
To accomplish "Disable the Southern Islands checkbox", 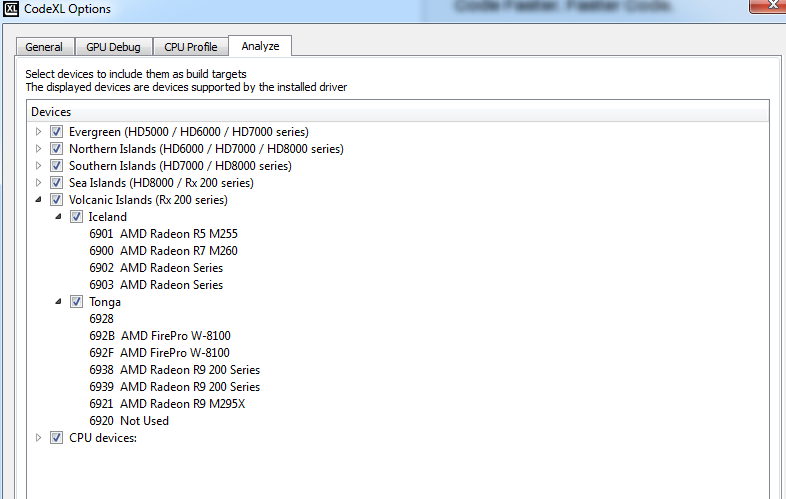I will [56, 166].
